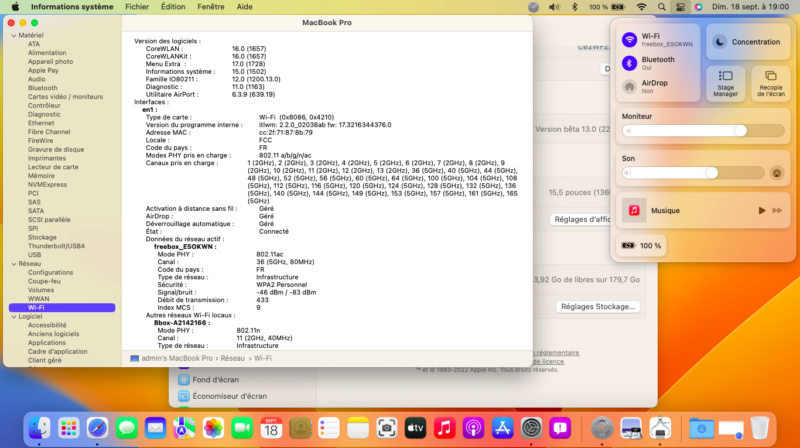Click the volume icon in menu bar

coord(554,7)
